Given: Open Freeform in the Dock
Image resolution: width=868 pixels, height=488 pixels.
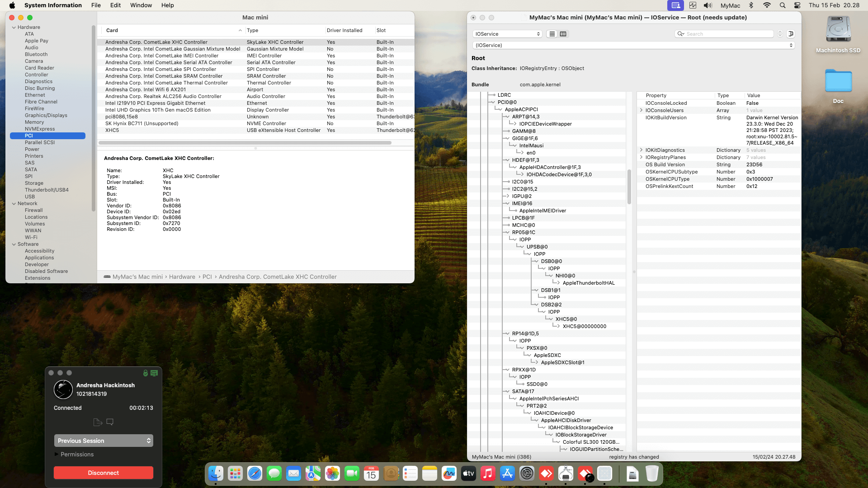Looking at the screenshot, I should pos(449,474).
